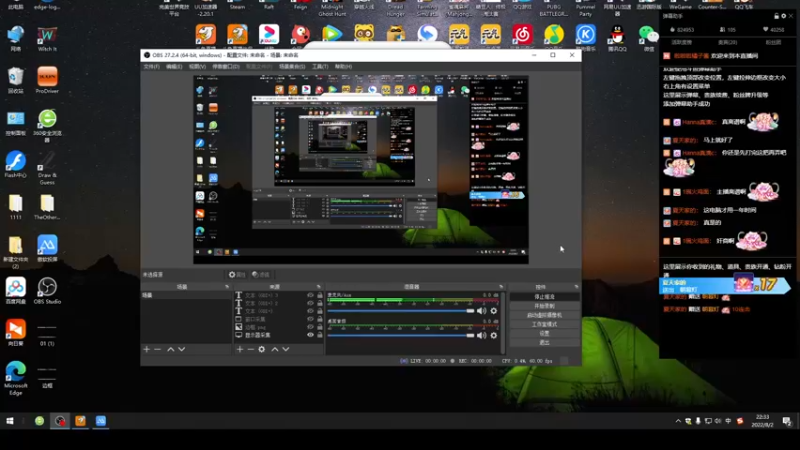
Task: Open the ProDriver desktop icon
Action: click(x=47, y=80)
